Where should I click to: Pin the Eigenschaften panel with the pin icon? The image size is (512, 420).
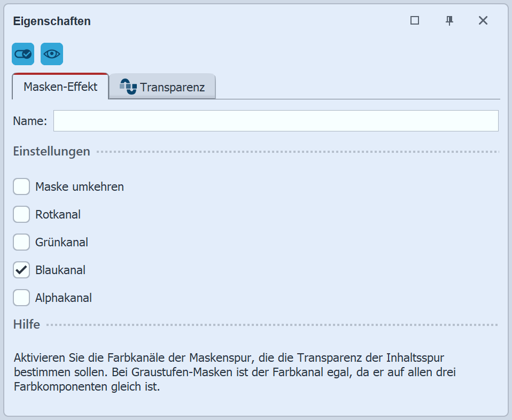pyautogui.click(x=449, y=20)
